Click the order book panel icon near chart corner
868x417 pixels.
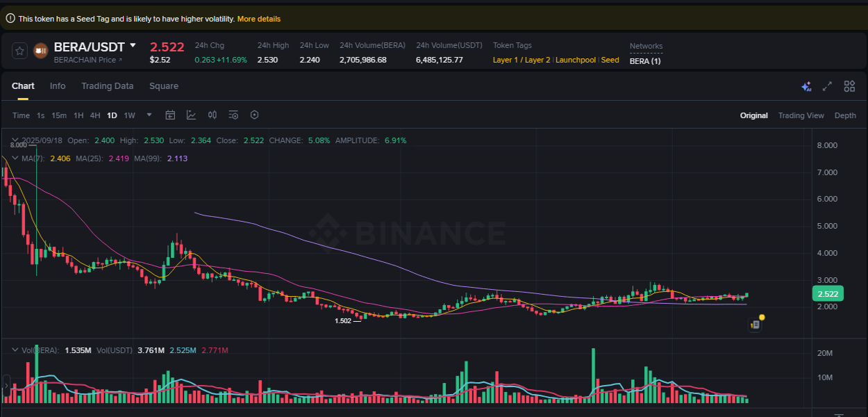tap(755, 324)
